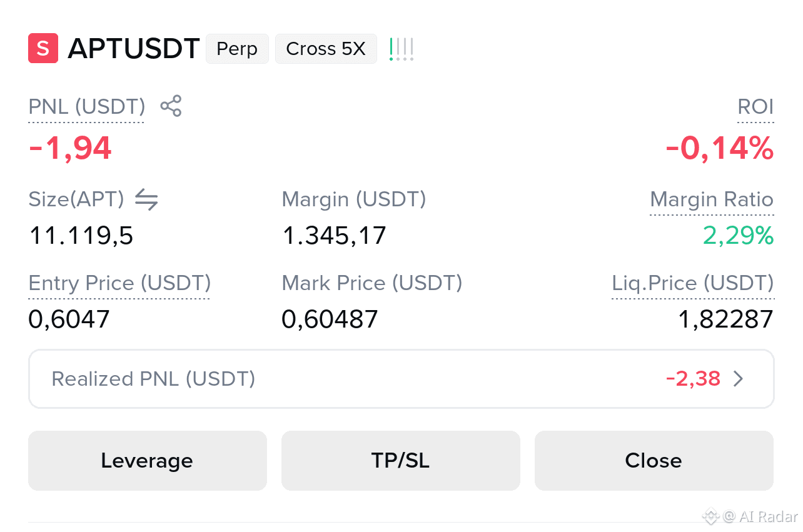803x532 pixels.
Task: Open the Realized PNL (USDT) row
Action: [401, 379]
